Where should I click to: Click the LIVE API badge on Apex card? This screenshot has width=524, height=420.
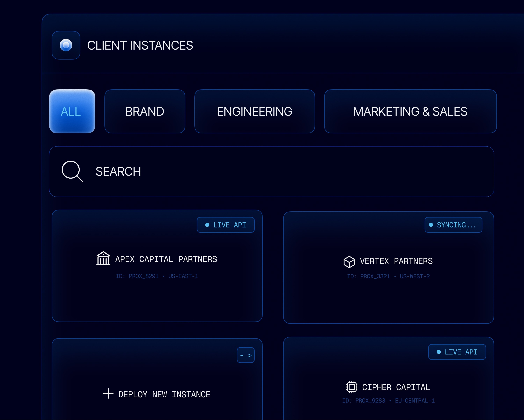tap(225, 225)
